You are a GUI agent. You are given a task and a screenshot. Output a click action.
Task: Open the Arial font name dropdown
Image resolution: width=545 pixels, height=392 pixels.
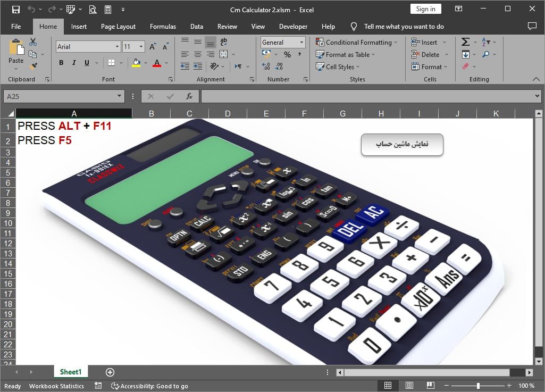(117, 47)
